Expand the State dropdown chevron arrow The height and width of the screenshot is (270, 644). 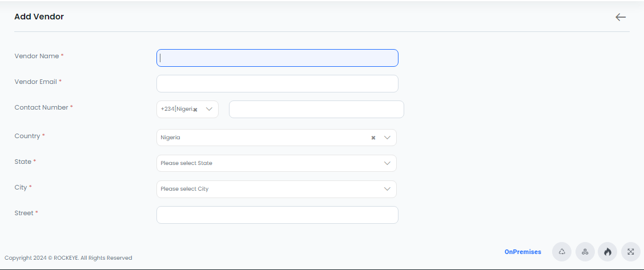point(387,163)
